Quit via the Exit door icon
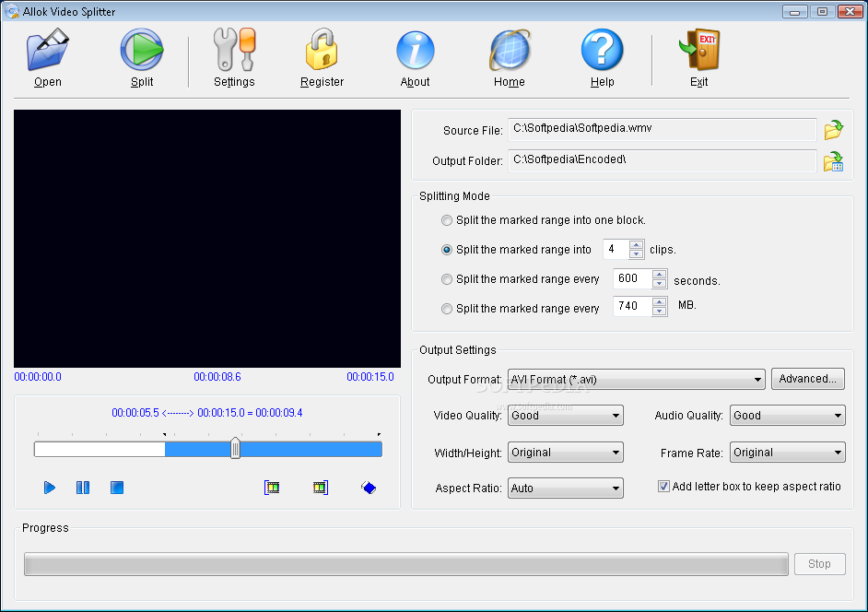The width and height of the screenshot is (868, 612). [699, 51]
